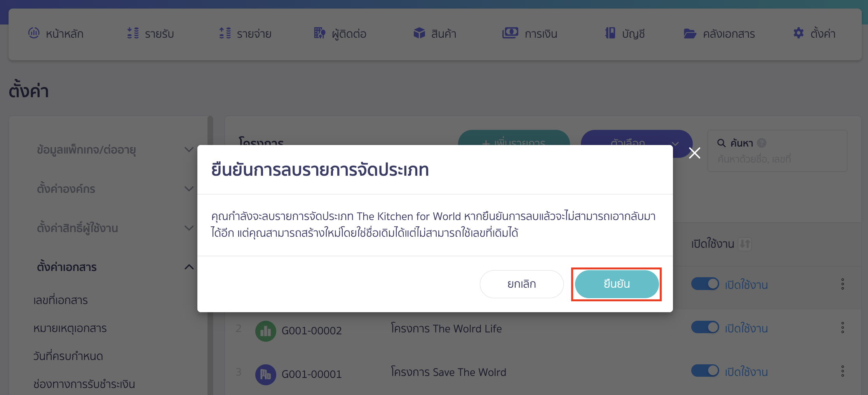
Task: Cancel the dialog via ยกเลิก button
Action: [x=521, y=284]
